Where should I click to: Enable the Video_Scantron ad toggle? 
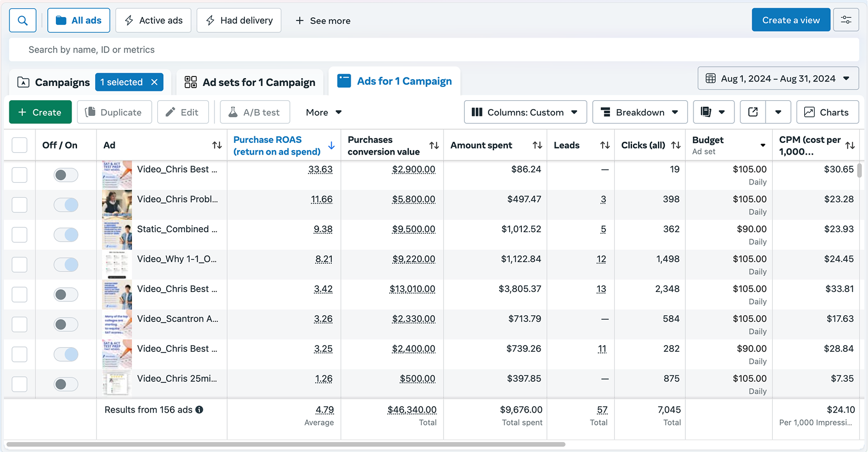click(66, 325)
